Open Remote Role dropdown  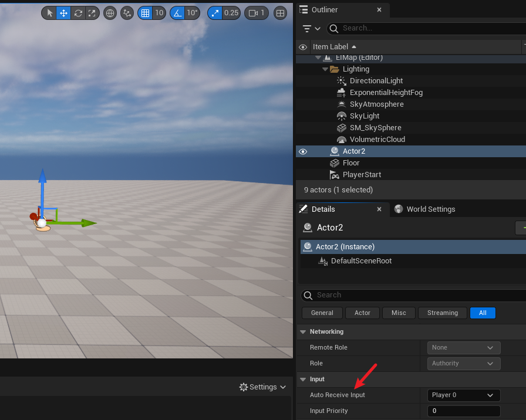464,348
